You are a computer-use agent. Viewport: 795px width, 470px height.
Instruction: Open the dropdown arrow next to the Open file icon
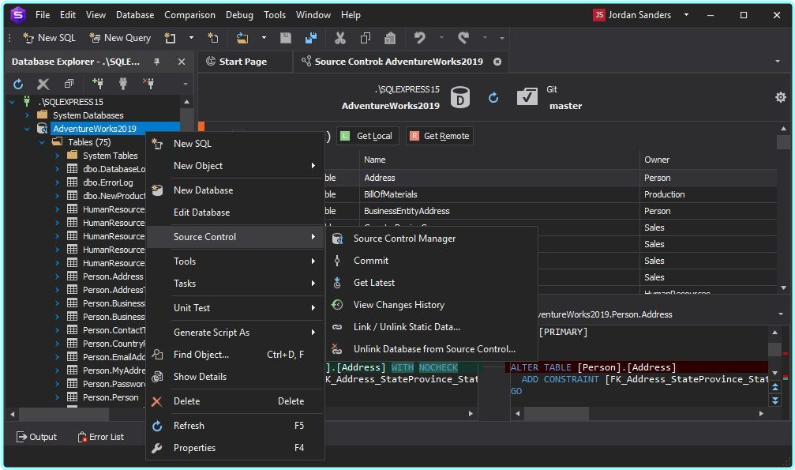coord(264,38)
